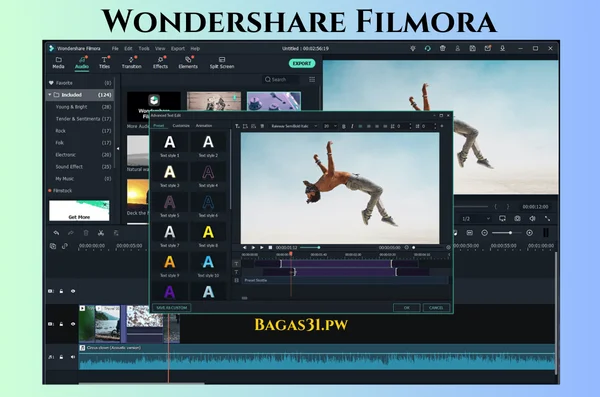The width and height of the screenshot is (600, 397).
Task: Lock the audio track
Action: [x=61, y=357]
